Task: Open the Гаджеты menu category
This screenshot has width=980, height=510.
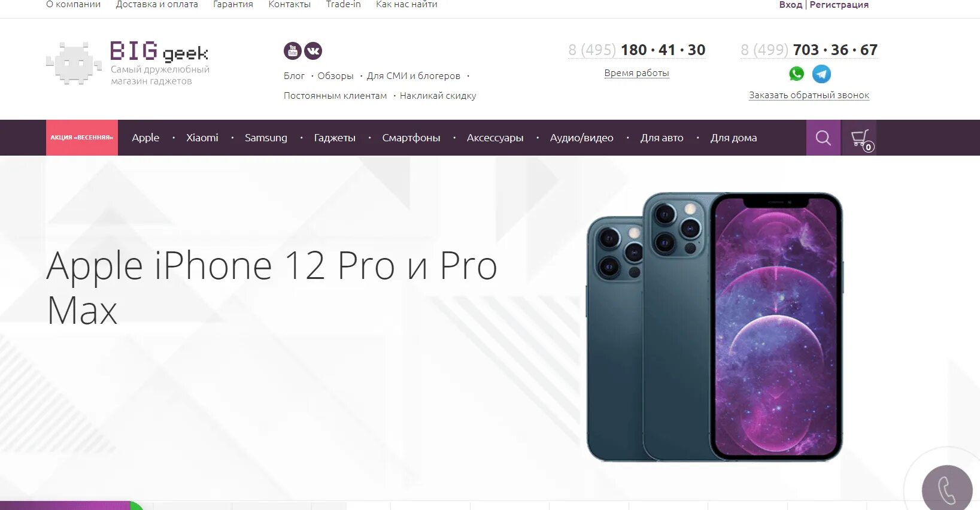Action: click(x=335, y=138)
